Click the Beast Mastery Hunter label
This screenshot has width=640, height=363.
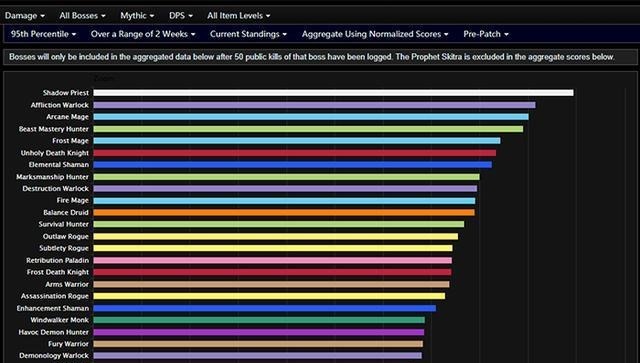pyautogui.click(x=53, y=129)
